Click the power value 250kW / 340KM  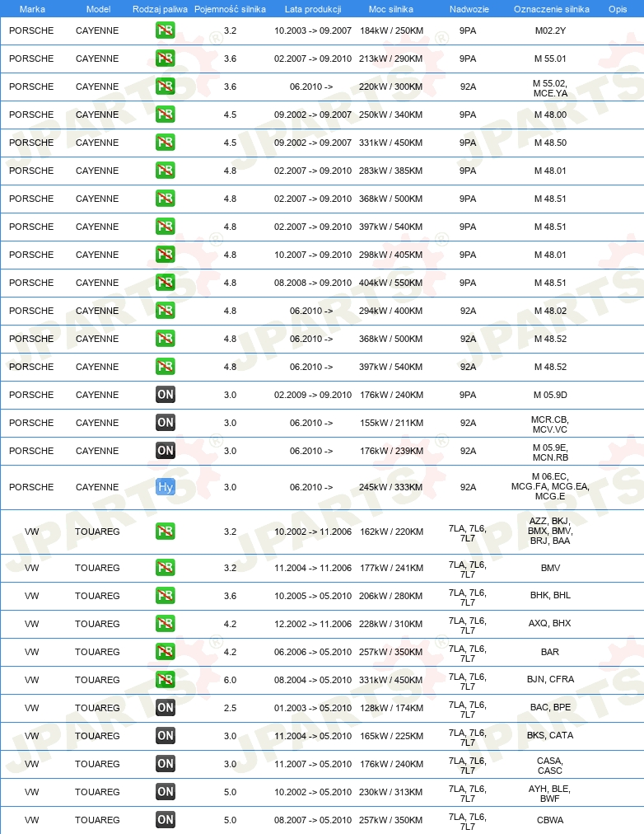(x=390, y=115)
